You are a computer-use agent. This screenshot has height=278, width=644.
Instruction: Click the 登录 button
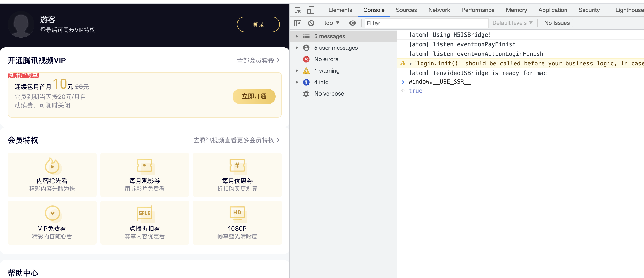(258, 24)
